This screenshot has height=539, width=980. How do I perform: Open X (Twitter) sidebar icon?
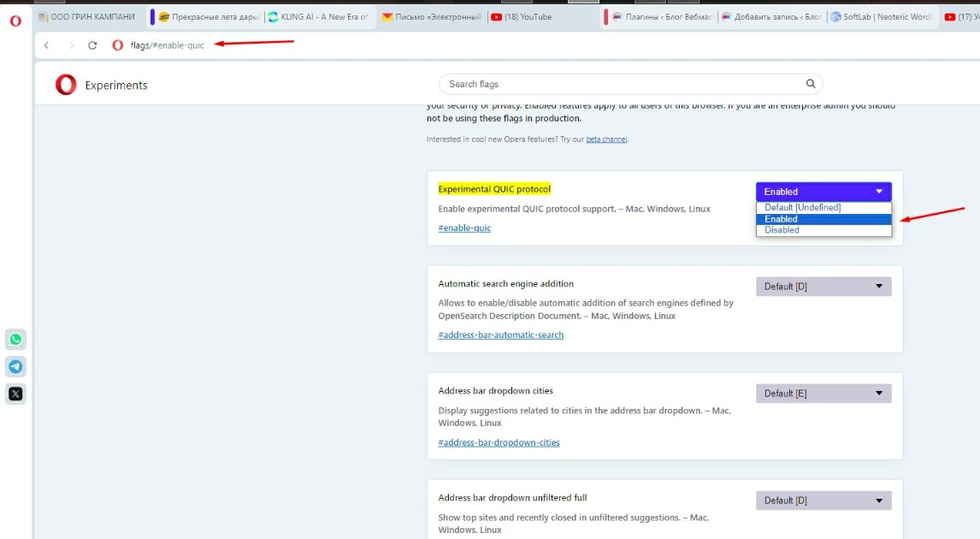click(15, 394)
